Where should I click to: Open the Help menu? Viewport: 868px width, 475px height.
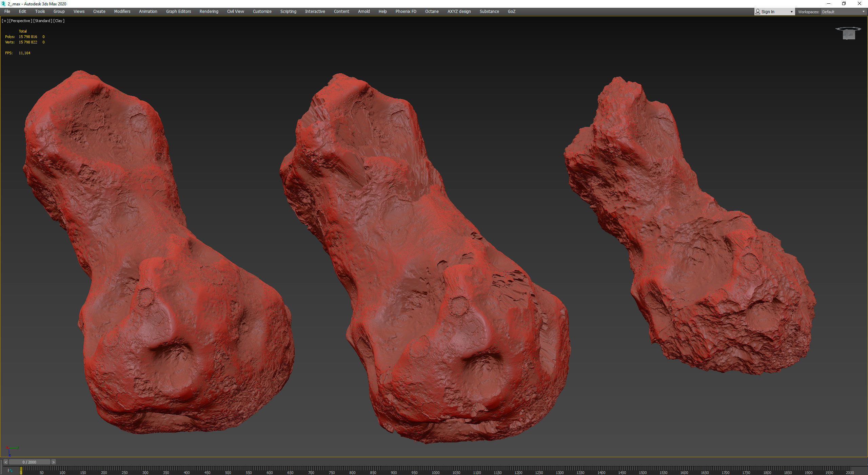point(382,12)
